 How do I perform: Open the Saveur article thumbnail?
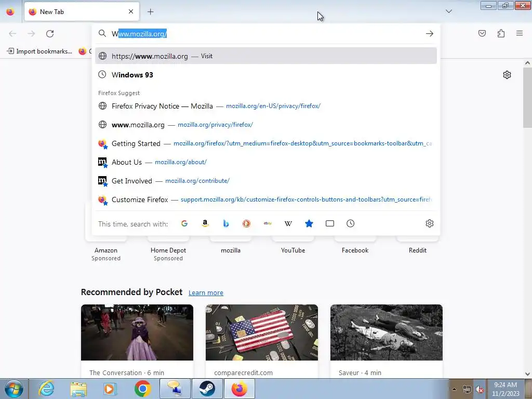tap(387, 332)
